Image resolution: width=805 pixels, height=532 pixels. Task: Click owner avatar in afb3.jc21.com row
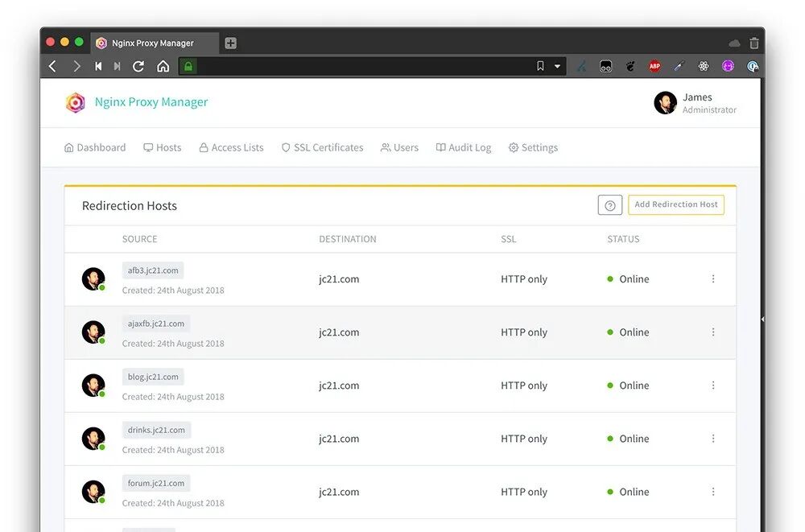[x=93, y=278]
